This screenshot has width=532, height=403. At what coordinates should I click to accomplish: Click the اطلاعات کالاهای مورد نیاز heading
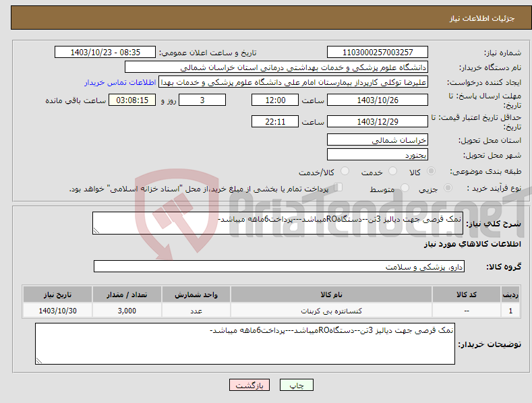[472, 244]
